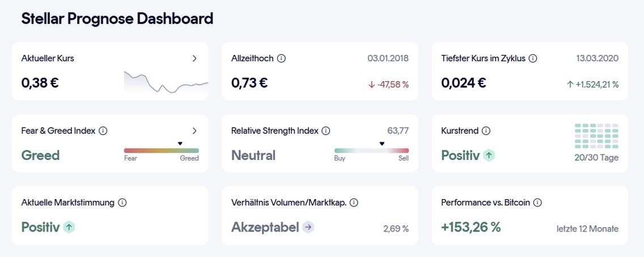Click the RSI Buy-to-Sell gauge bar

tap(371, 150)
